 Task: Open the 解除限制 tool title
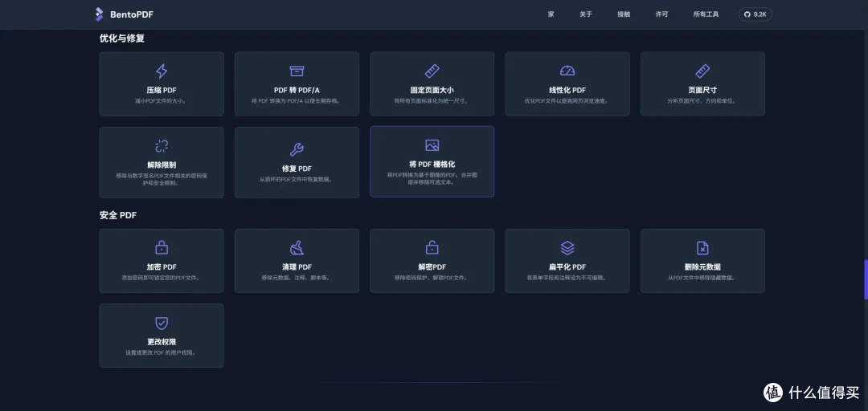162,165
